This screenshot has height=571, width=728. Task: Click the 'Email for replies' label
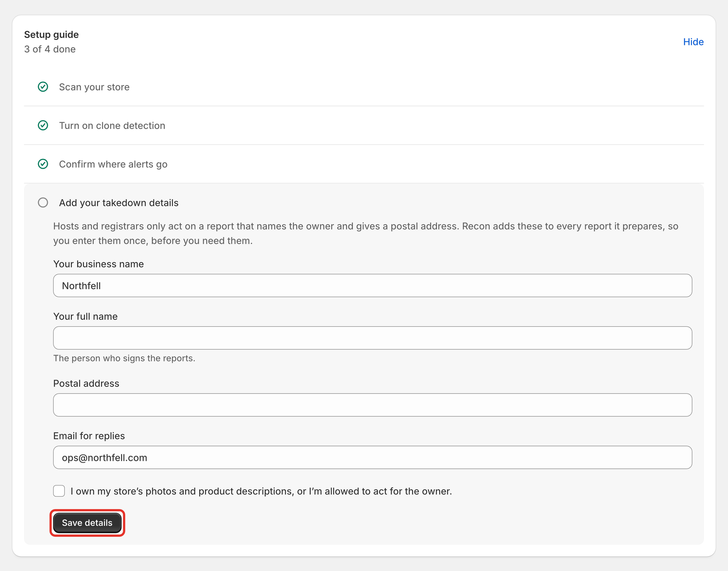(x=89, y=436)
